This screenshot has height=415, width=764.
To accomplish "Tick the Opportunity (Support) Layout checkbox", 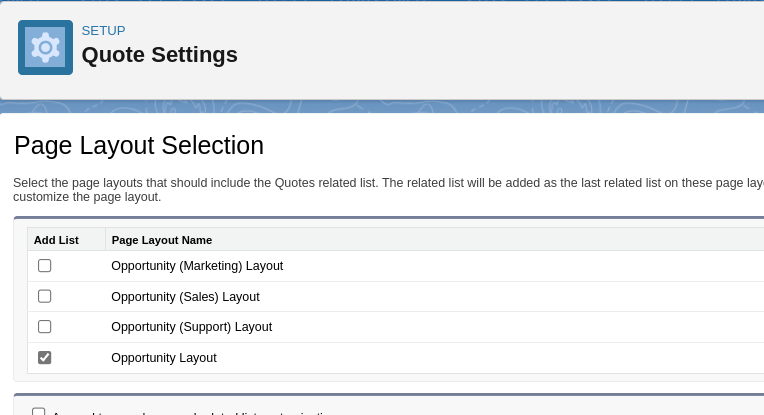I will [45, 327].
